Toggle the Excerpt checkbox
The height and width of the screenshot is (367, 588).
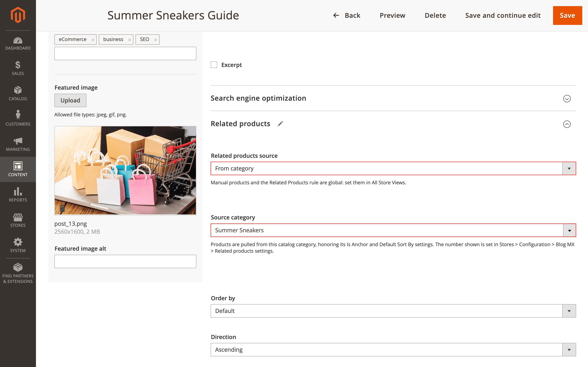pos(214,65)
